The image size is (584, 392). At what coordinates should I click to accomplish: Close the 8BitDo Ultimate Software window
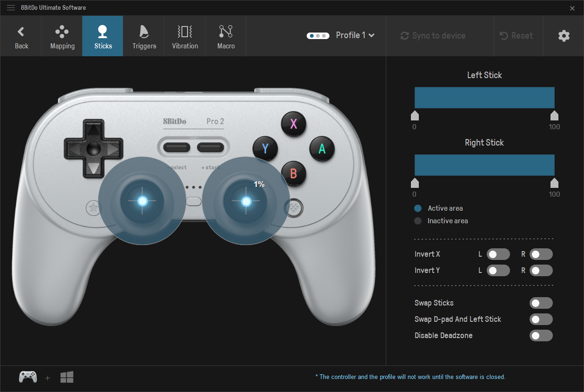pos(572,8)
